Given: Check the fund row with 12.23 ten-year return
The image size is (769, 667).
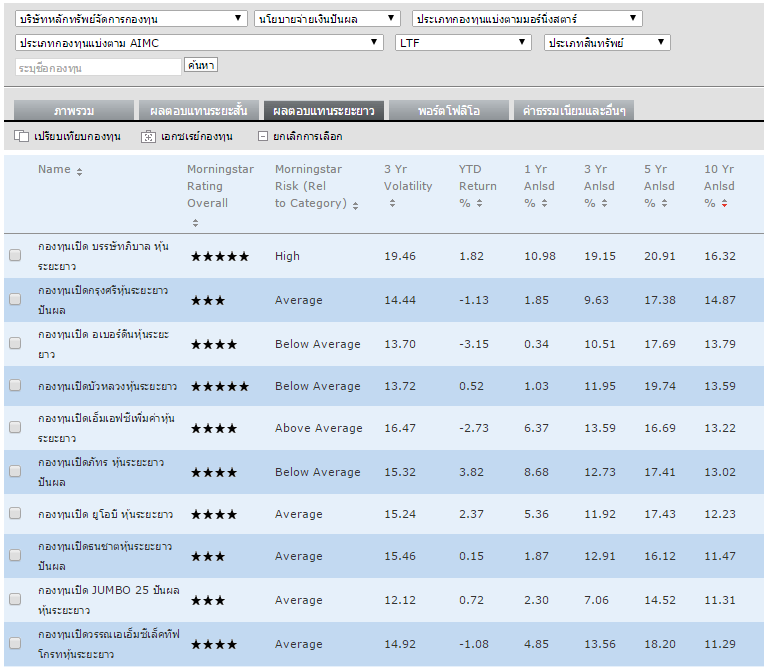Looking at the screenshot, I should (x=15, y=513).
